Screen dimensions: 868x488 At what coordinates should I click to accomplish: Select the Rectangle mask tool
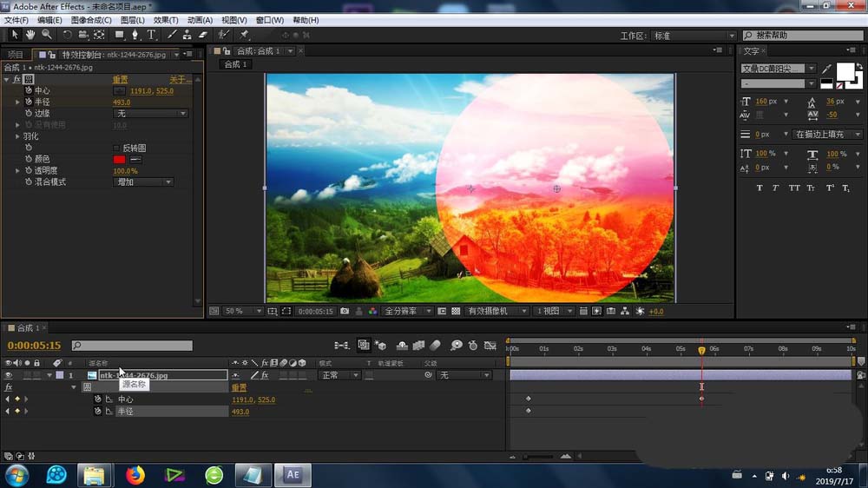point(119,35)
